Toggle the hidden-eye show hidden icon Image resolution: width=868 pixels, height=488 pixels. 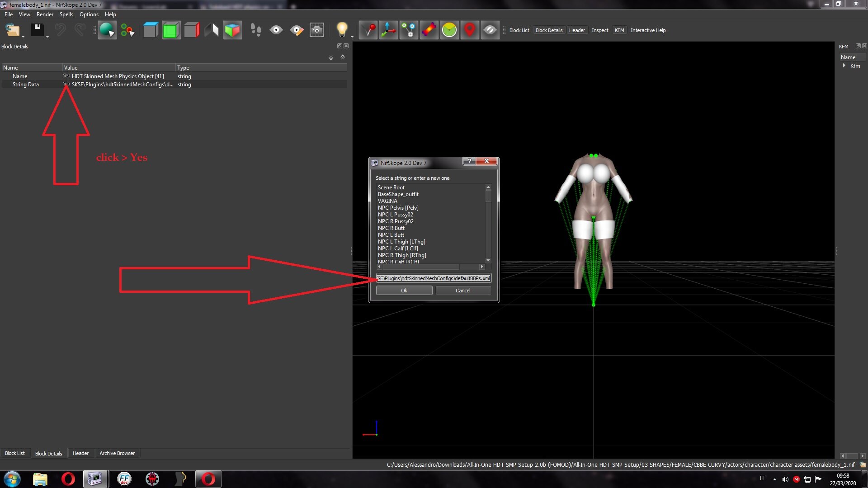click(x=490, y=30)
